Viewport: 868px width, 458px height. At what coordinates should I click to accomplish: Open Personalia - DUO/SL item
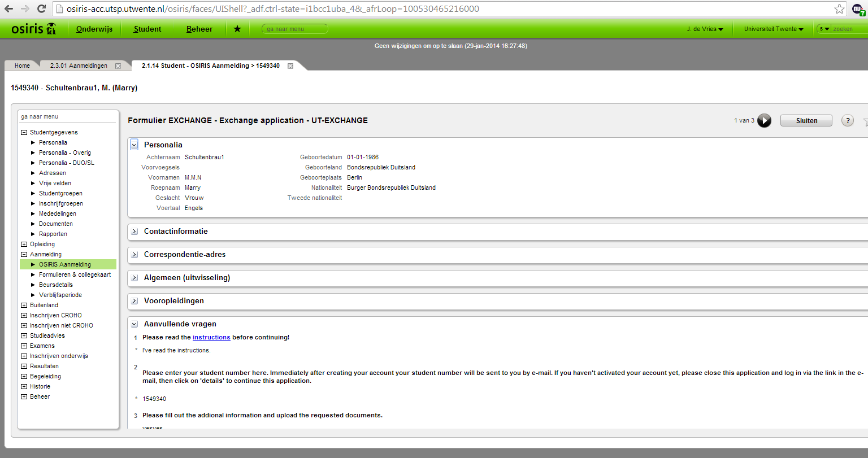(67, 163)
